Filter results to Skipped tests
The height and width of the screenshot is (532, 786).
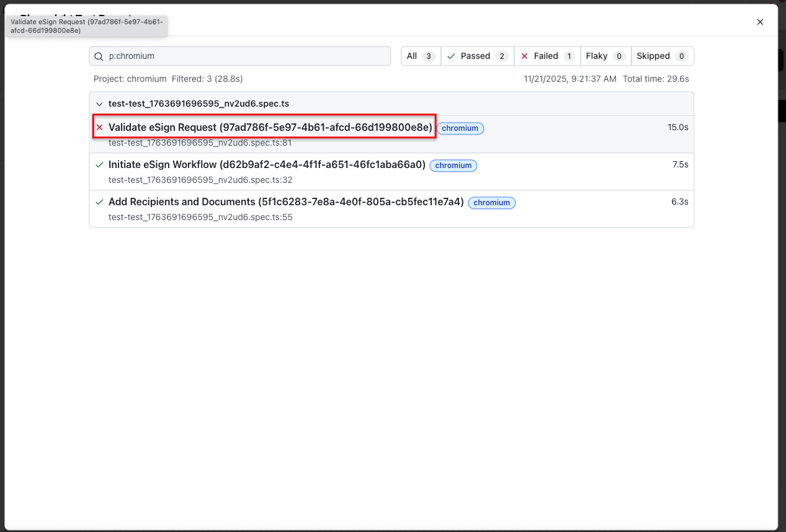[x=661, y=56]
